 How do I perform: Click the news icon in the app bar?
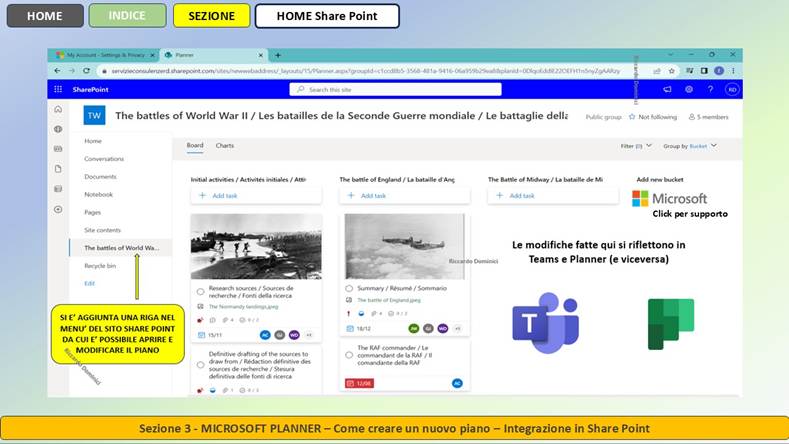tap(58, 149)
